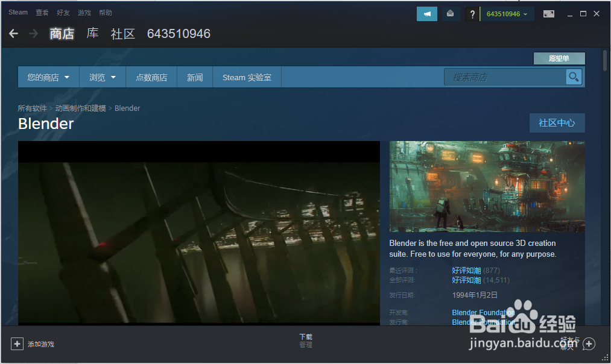Open friends list with the plus-circle icon
The image size is (611, 364).
pyautogui.click(x=589, y=344)
